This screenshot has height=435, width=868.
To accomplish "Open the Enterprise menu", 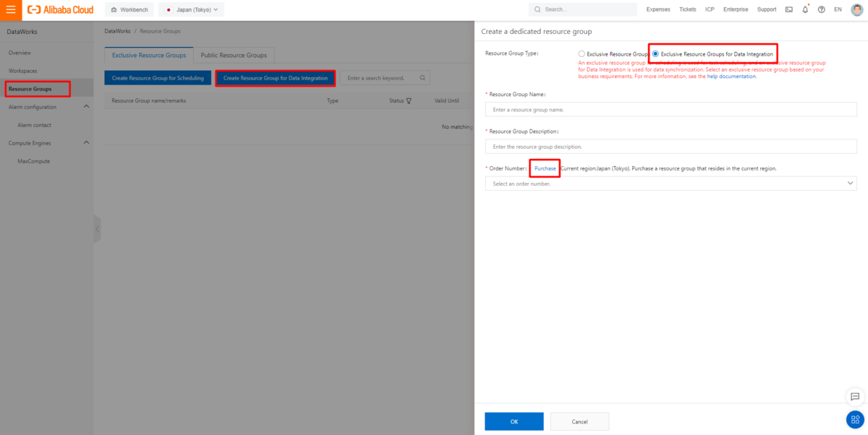I will pyautogui.click(x=736, y=9).
